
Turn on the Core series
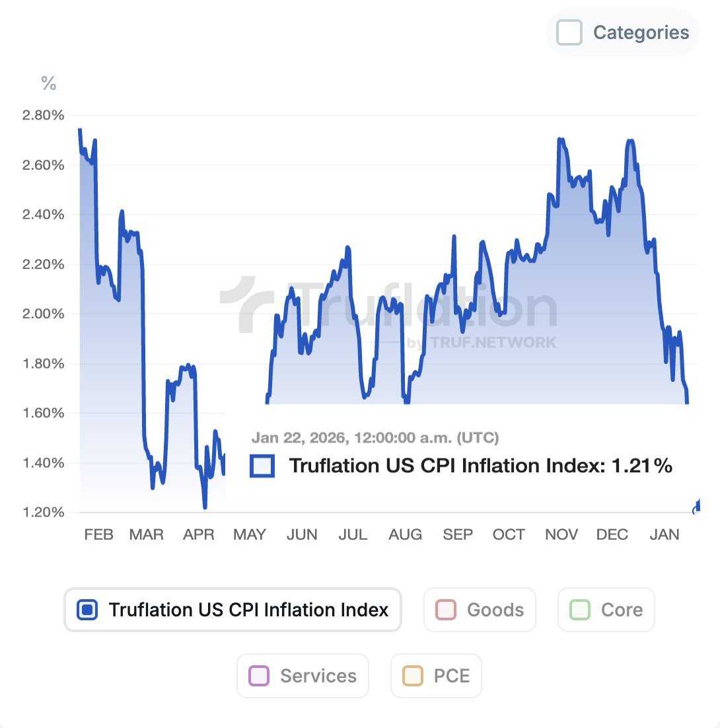click(x=580, y=610)
